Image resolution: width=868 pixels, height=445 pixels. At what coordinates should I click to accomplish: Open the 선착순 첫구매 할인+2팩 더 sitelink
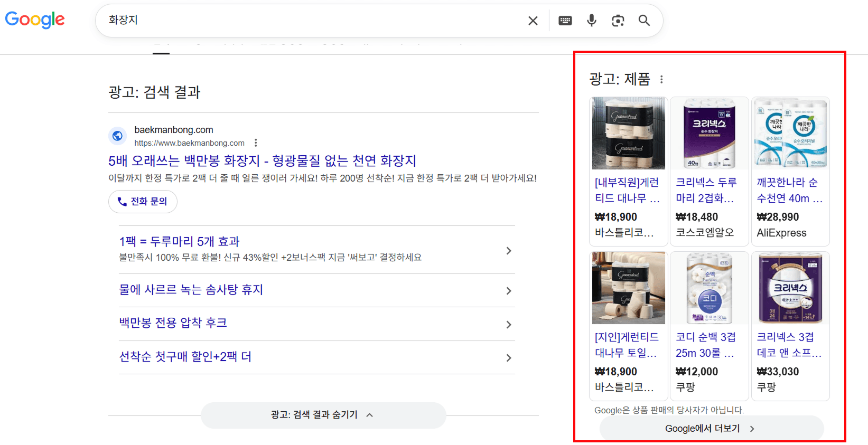coord(185,356)
